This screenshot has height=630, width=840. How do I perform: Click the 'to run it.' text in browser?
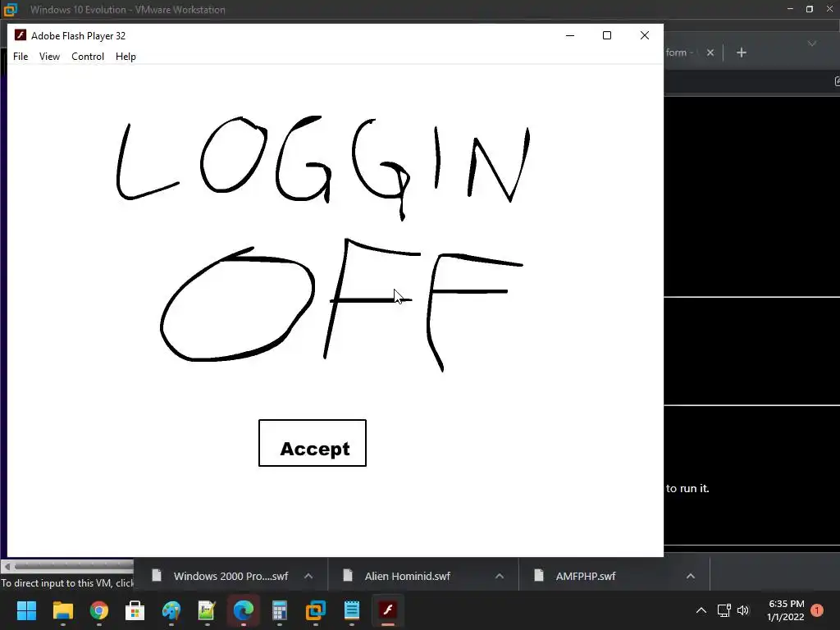(x=687, y=489)
